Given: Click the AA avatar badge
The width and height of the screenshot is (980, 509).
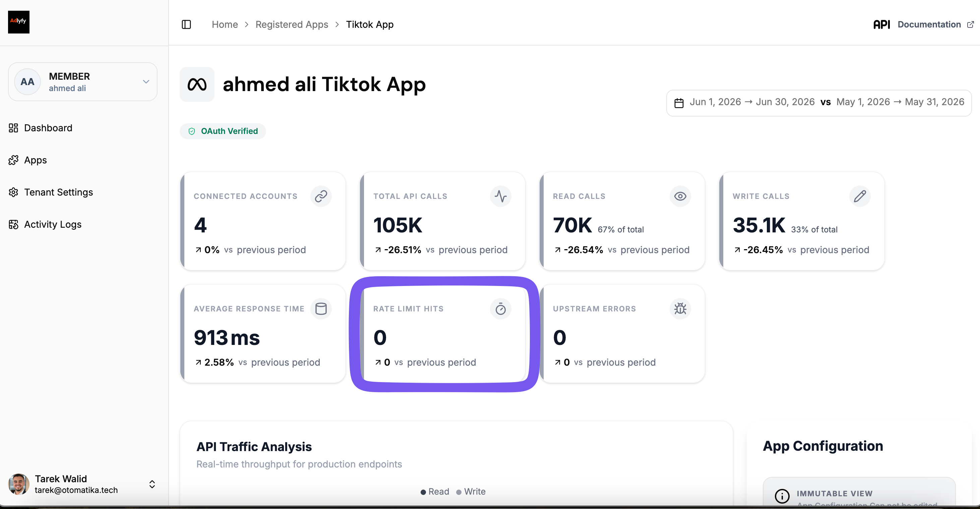Looking at the screenshot, I should coord(27,82).
